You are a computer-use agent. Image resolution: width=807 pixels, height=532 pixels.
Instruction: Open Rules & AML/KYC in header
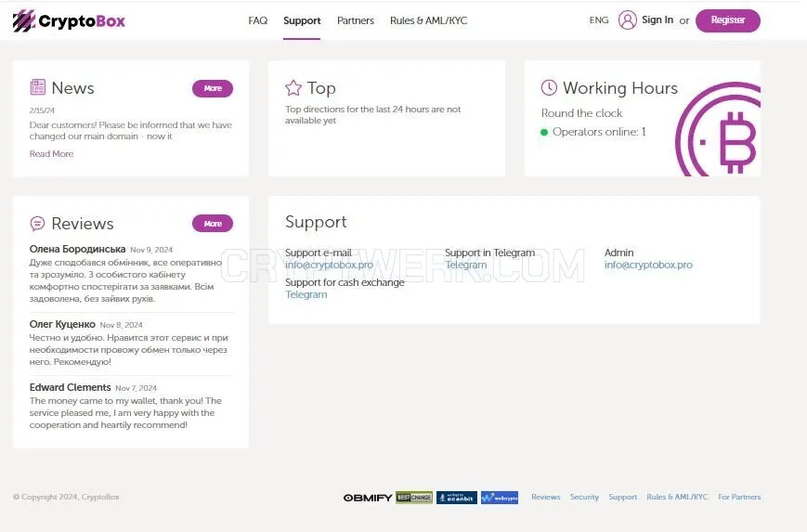click(x=428, y=20)
